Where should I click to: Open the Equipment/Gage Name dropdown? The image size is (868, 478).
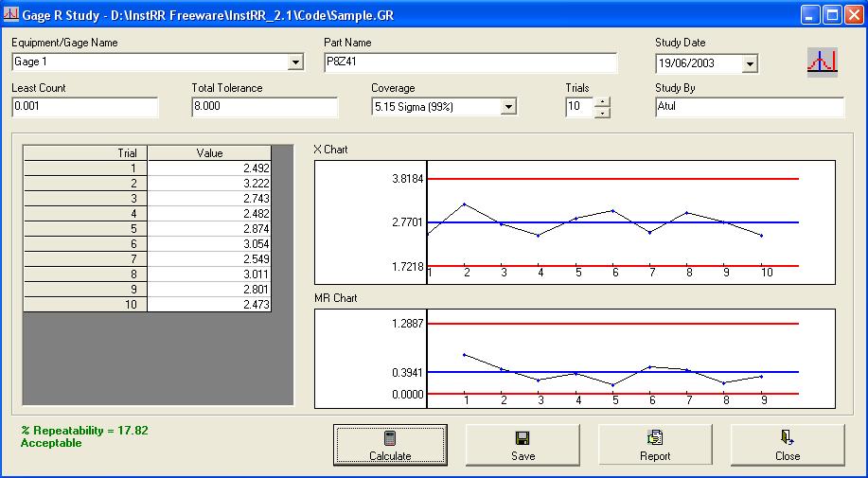click(x=295, y=62)
